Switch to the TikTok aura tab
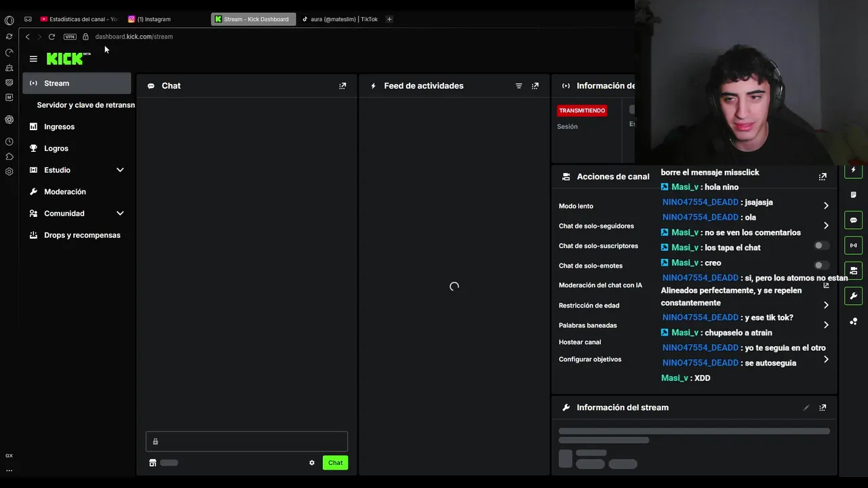The width and height of the screenshot is (868, 488). point(339,19)
